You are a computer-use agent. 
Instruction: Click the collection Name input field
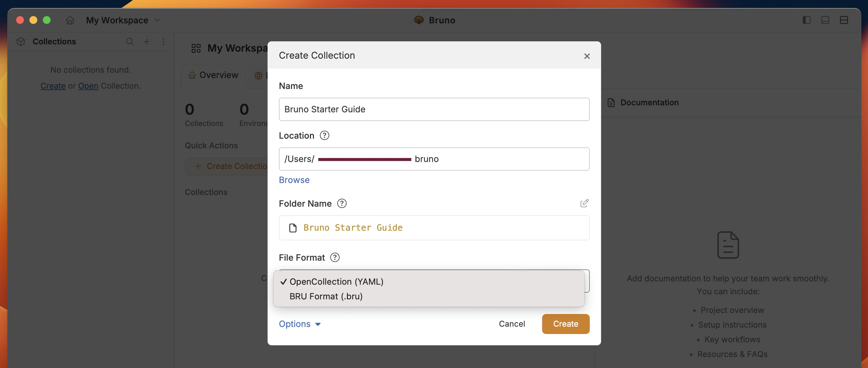pyautogui.click(x=434, y=109)
